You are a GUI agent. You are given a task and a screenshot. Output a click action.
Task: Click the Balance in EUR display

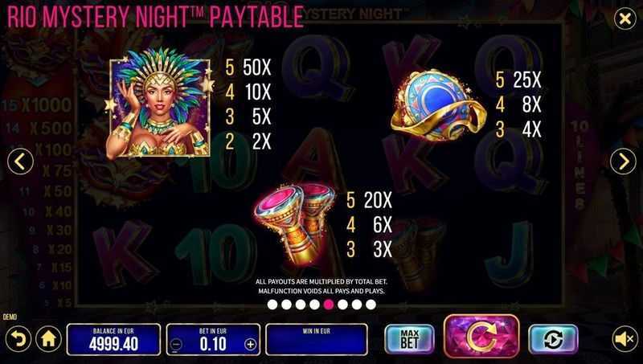pos(113,339)
